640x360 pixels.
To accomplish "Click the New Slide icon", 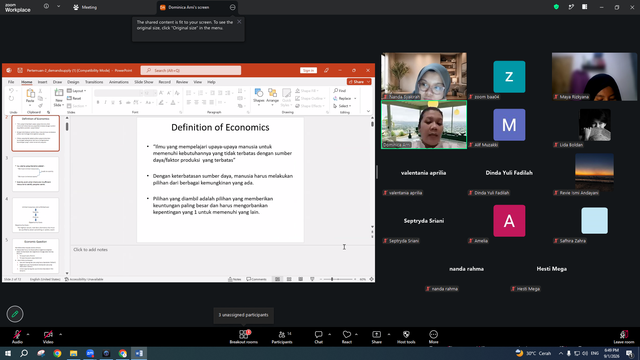I will [x=59, y=93].
